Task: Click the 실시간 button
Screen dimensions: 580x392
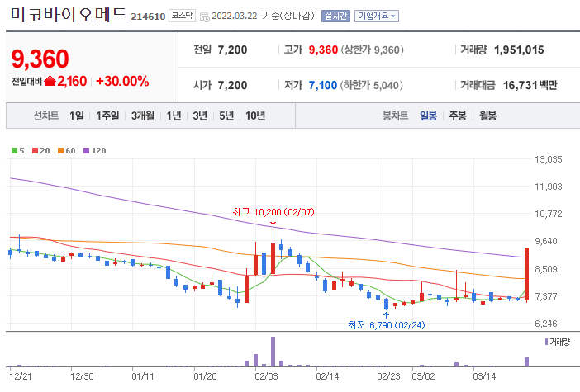Action: coord(335,16)
